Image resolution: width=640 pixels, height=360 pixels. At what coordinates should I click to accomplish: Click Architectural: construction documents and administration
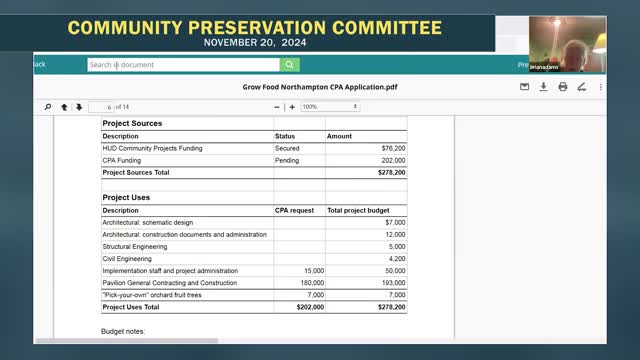click(x=184, y=235)
